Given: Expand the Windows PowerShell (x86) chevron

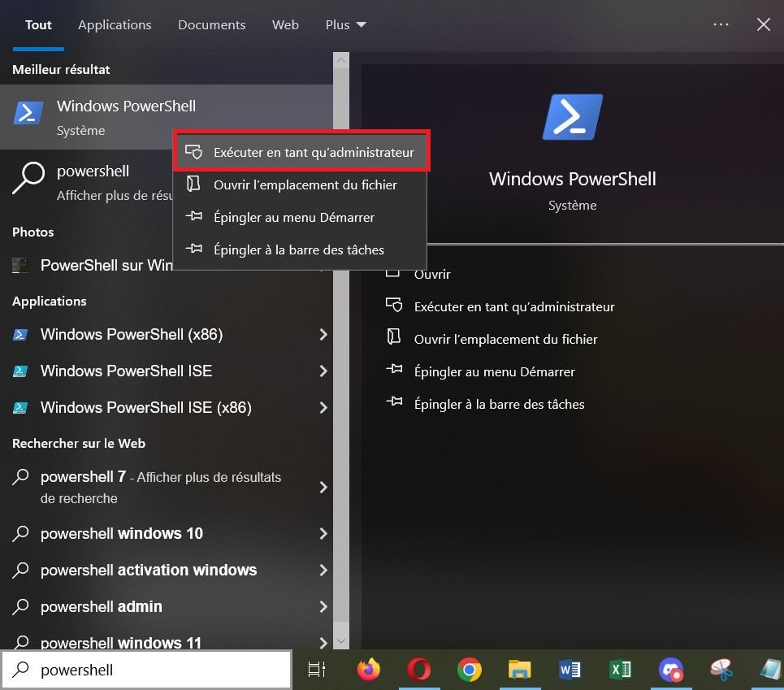Looking at the screenshot, I should pos(323,335).
